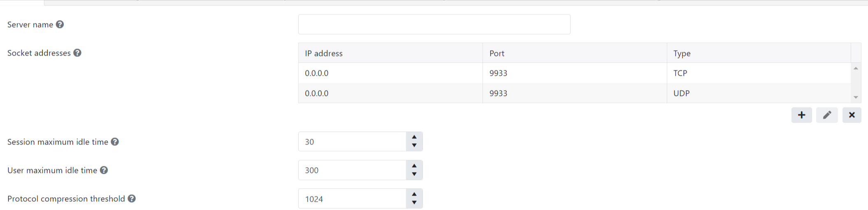
Task: Increase User maximum idle time value
Action: coord(414,166)
